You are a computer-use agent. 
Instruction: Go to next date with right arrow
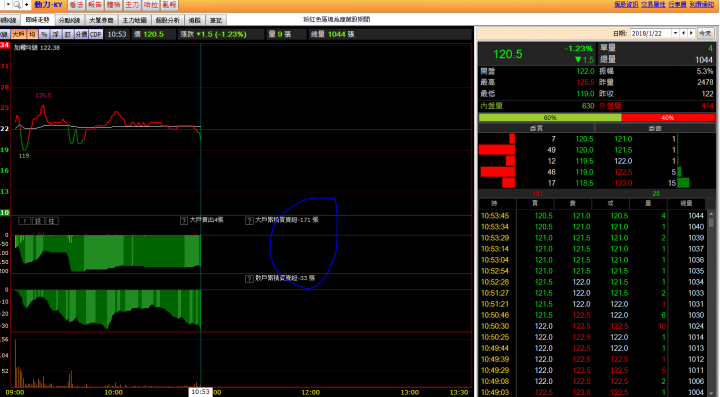click(x=691, y=33)
